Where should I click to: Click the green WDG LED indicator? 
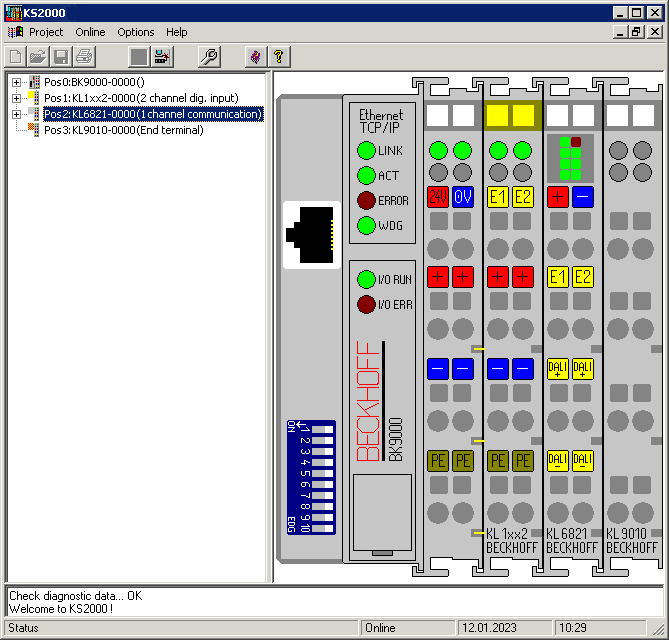click(x=366, y=226)
